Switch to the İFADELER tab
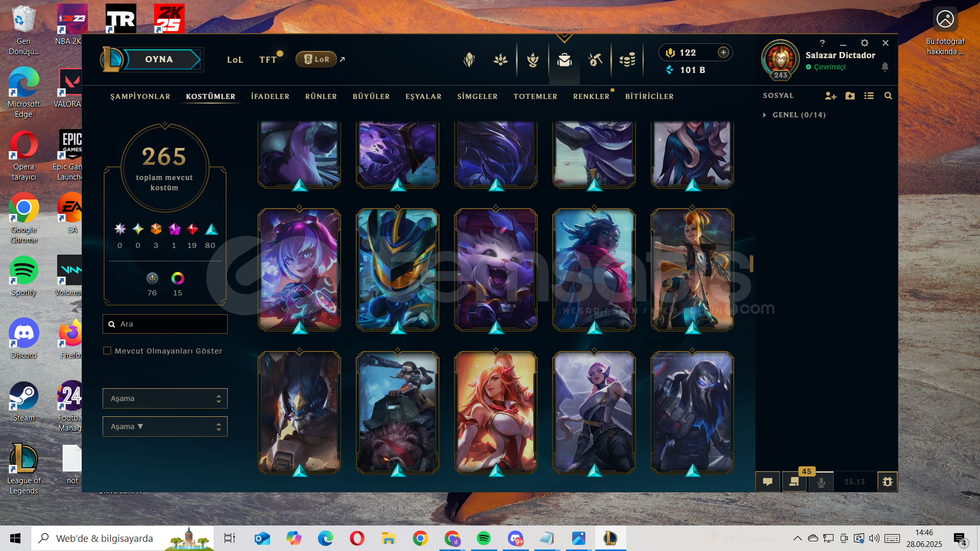 click(270, 96)
